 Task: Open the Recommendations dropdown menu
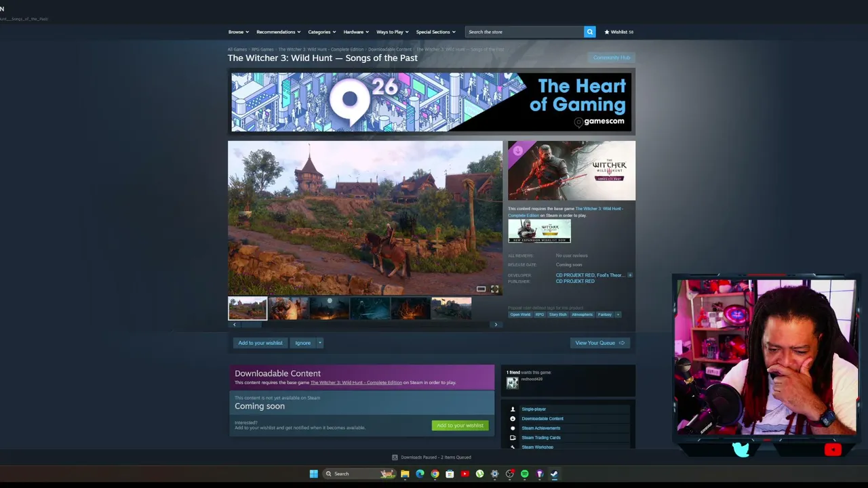(279, 32)
